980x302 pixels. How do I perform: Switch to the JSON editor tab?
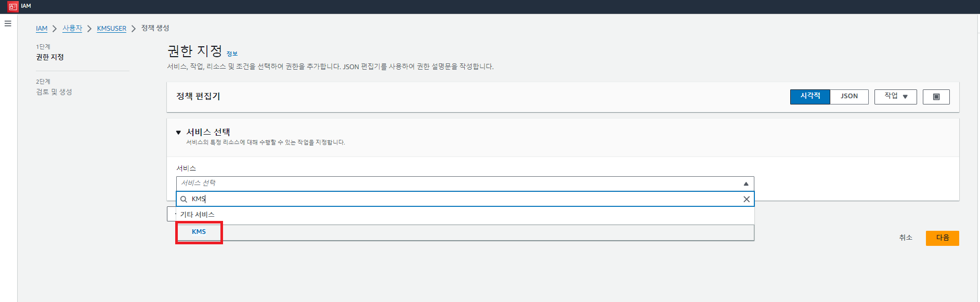849,97
